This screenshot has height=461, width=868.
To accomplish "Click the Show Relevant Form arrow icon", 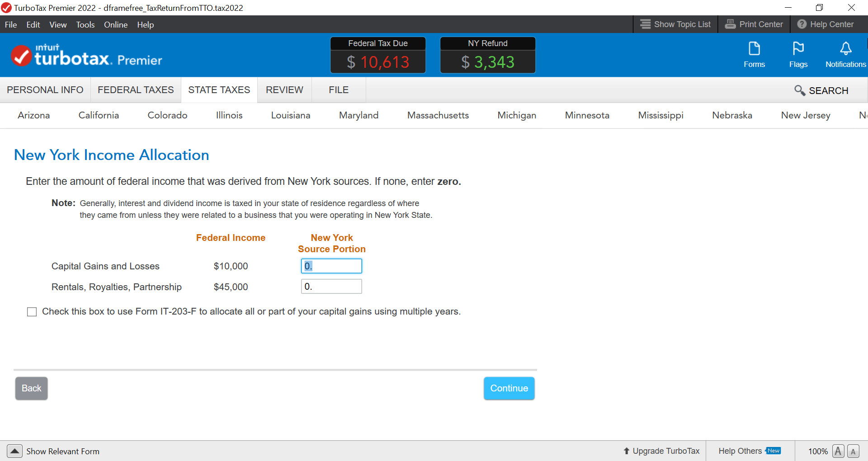I will click(14, 451).
